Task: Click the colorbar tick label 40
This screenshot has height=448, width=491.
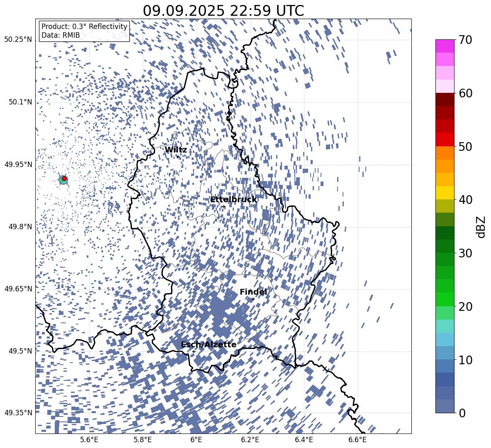Action: point(465,200)
